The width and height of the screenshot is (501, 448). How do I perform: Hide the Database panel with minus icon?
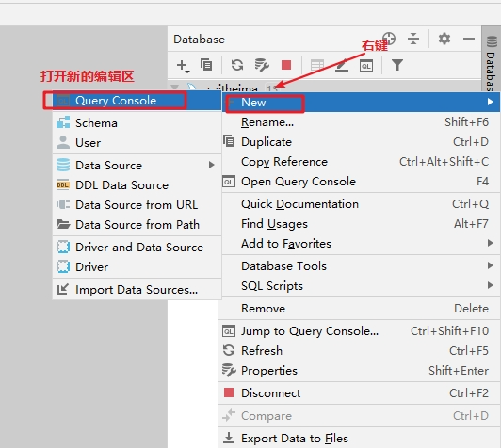469,39
